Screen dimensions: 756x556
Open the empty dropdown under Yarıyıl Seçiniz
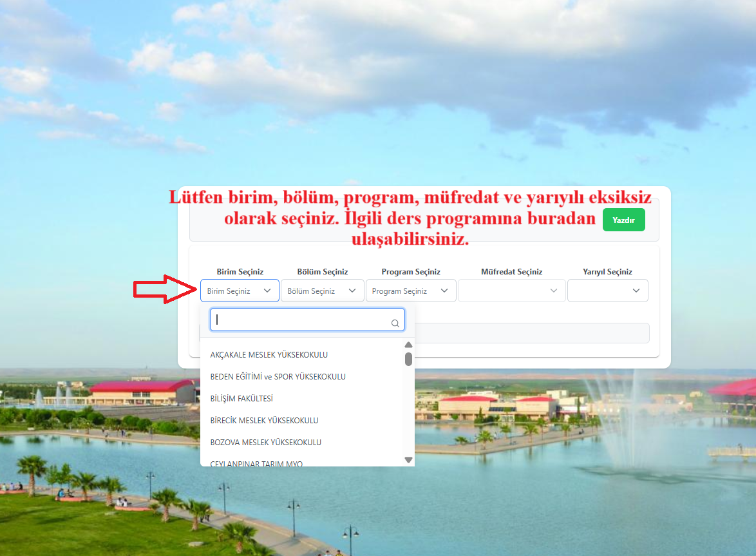607,291
